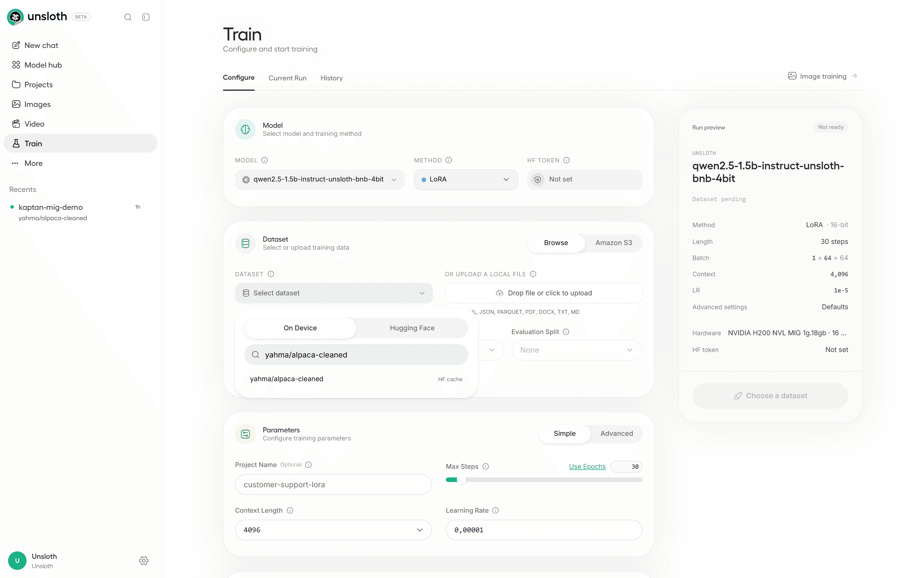Click the info icon next to HF TOKEN
The image size is (924, 578).
point(567,160)
